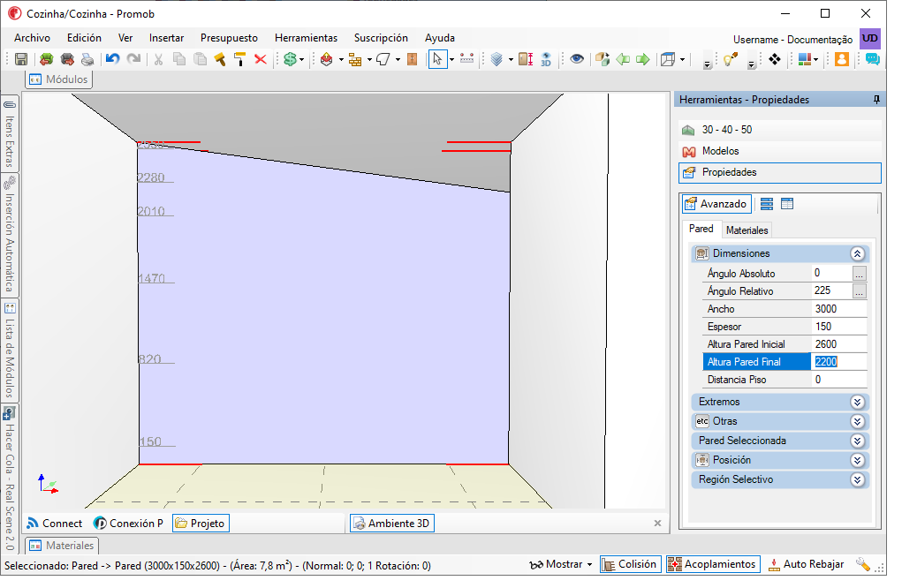The height and width of the screenshot is (588, 902).
Task: Click the red X delete icon
Action: click(261, 59)
